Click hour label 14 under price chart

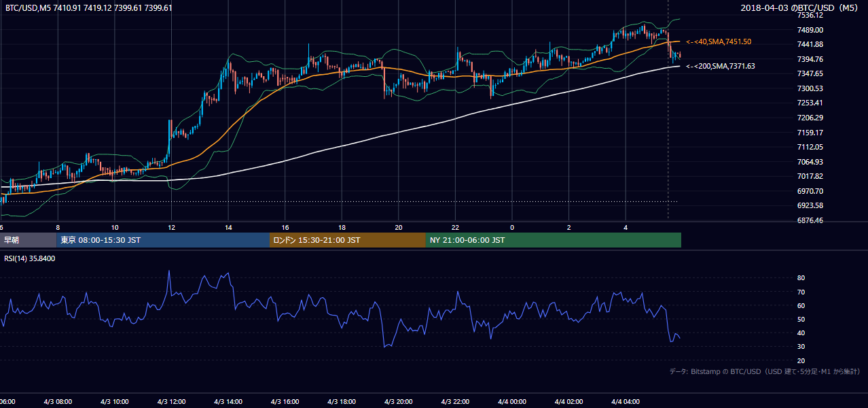point(228,227)
